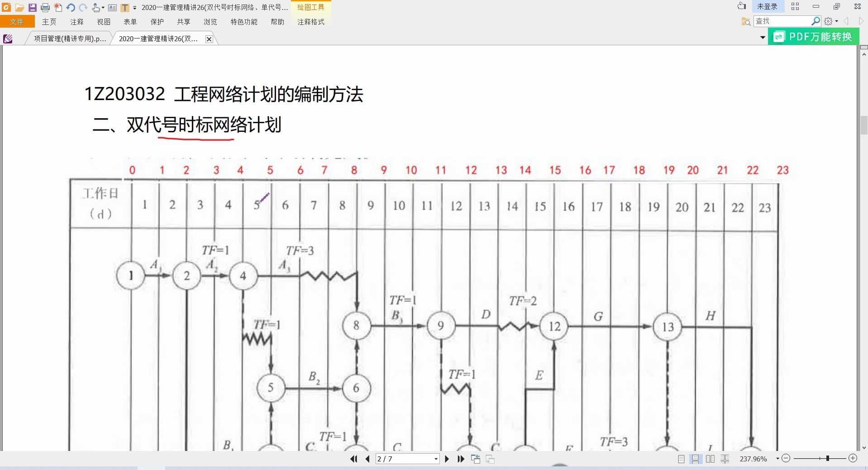Click the purple pencil start page icon
Viewport: 868px width, 470px height.
click(8, 39)
